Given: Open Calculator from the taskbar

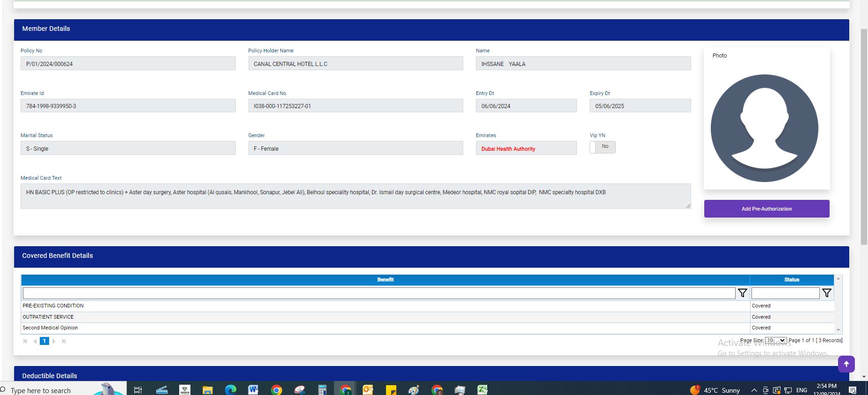Looking at the screenshot, I should (x=322, y=390).
